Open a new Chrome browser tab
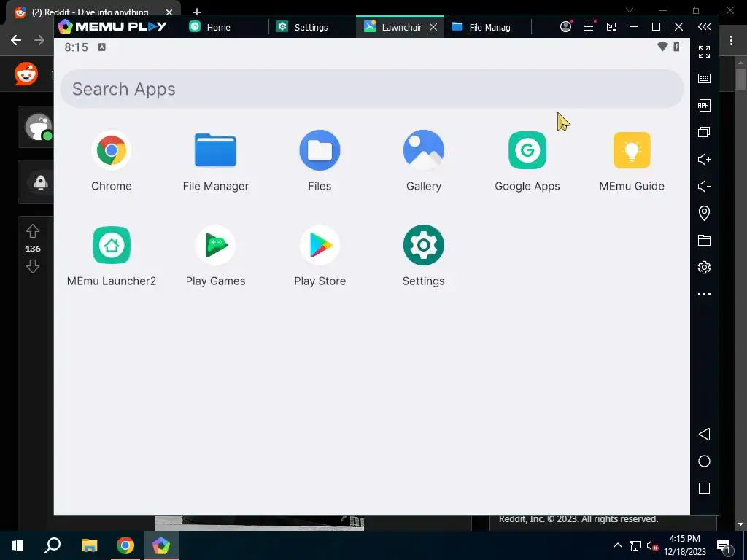The height and width of the screenshot is (560, 747). click(197, 11)
